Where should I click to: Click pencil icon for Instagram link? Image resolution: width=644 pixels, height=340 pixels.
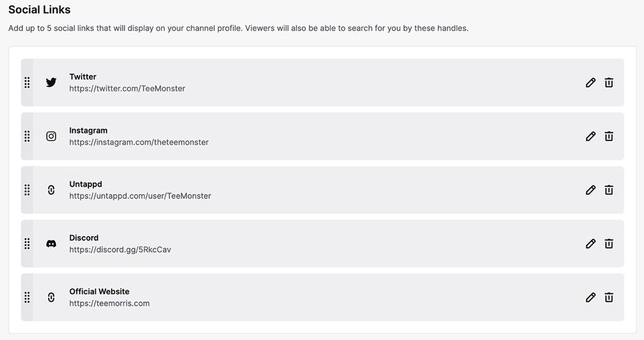(590, 137)
